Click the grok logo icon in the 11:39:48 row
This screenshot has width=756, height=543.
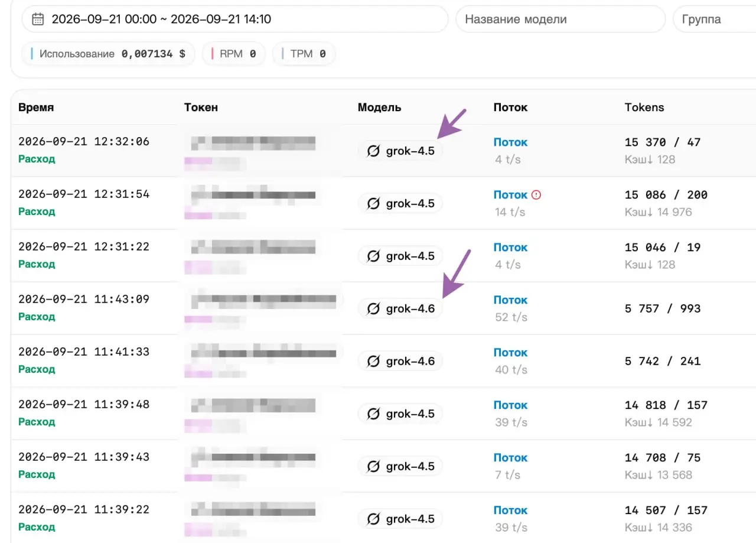[x=373, y=414]
